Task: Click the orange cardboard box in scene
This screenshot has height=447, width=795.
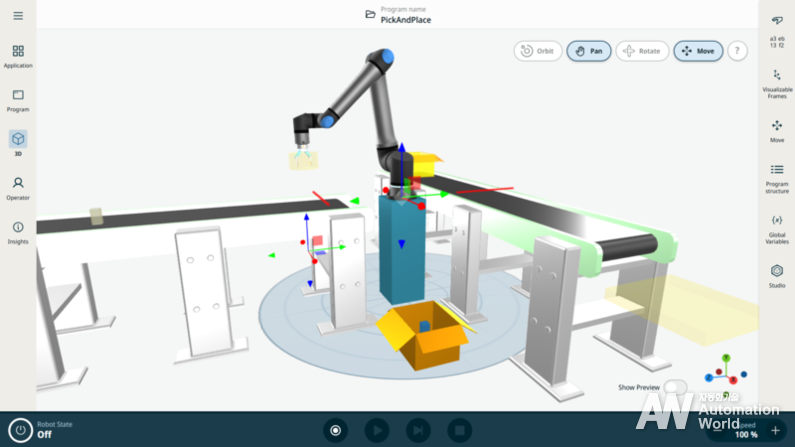Action: pos(423,336)
